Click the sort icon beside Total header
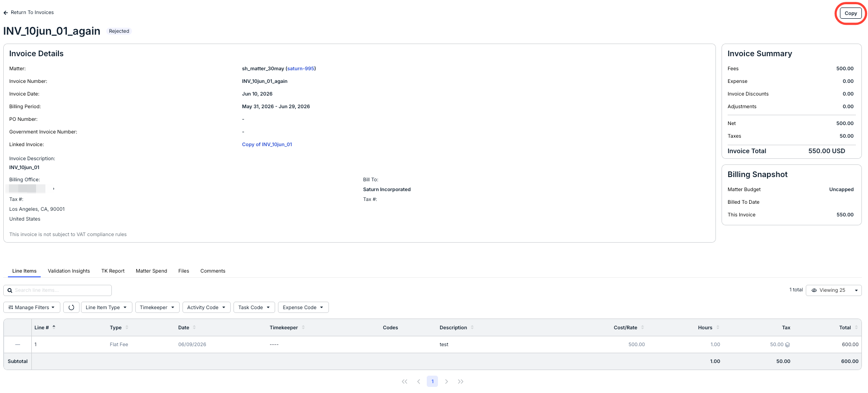868x393 pixels. pyautogui.click(x=856, y=327)
